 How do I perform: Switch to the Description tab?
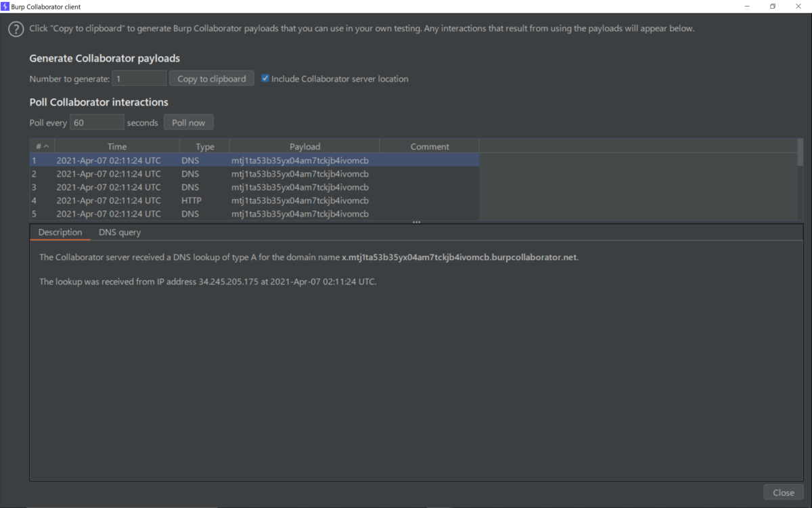[60, 232]
